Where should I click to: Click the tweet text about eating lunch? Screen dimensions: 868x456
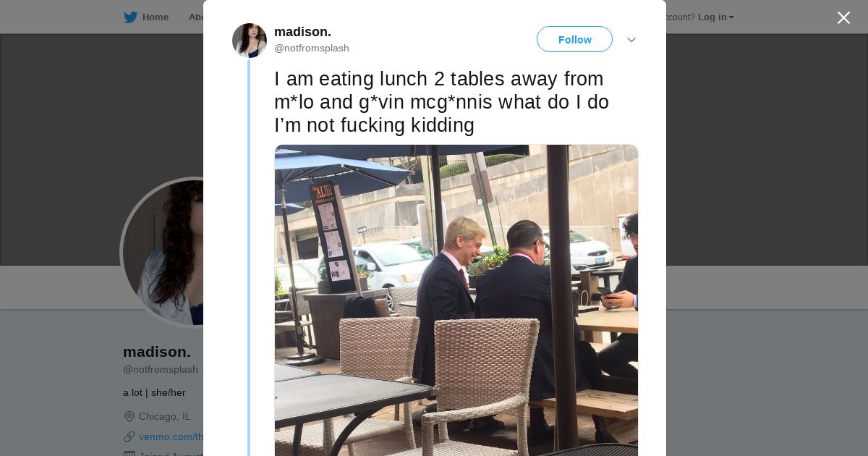(441, 102)
